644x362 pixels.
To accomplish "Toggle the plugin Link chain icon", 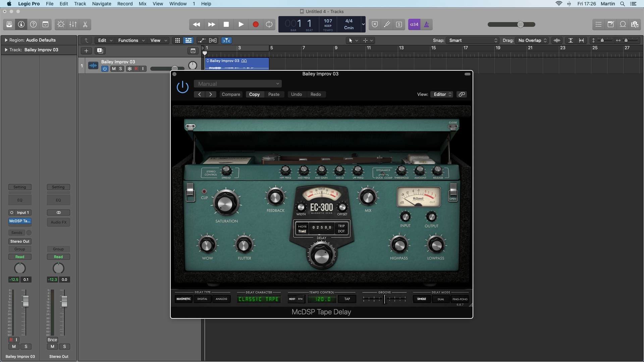I will (x=462, y=95).
